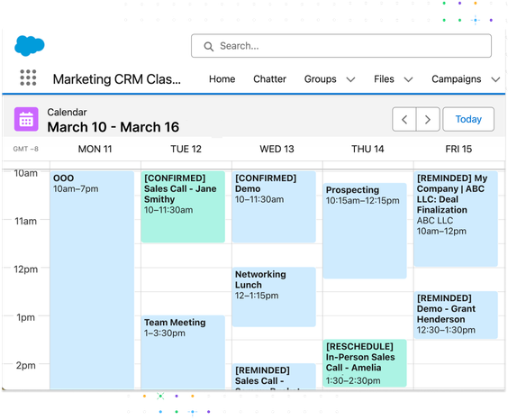This screenshot has height=420, width=508.
Task: Focus the Search input field
Action: [341, 46]
